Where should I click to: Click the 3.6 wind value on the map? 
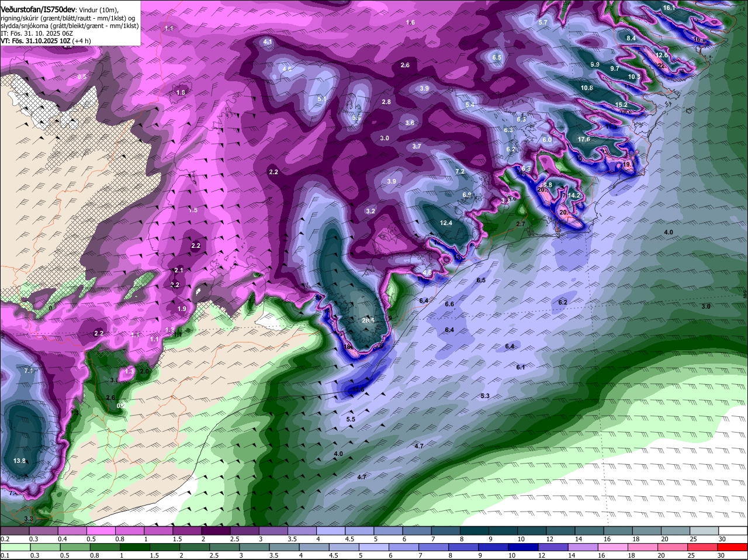tap(410, 123)
